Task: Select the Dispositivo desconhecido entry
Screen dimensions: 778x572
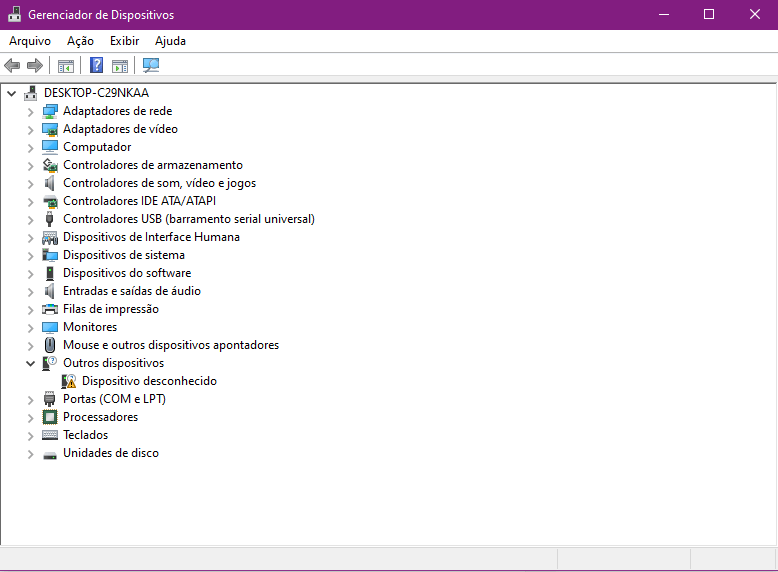Action: coord(149,381)
